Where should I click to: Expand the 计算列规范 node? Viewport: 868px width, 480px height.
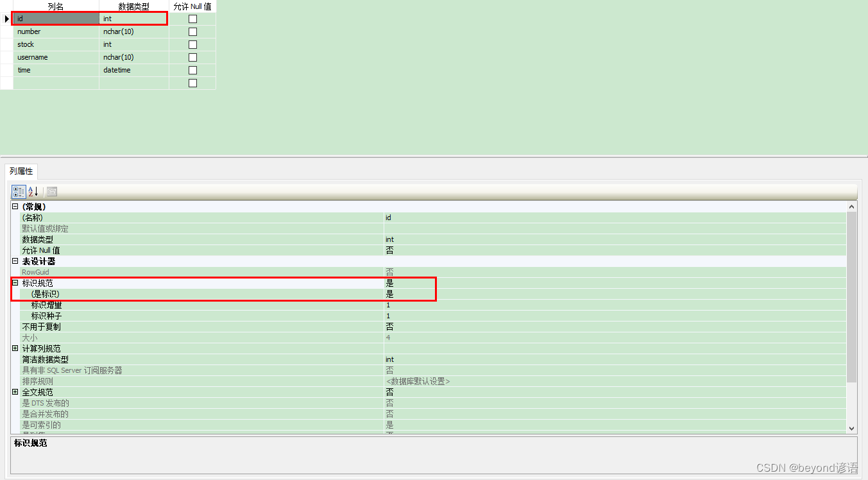point(15,348)
